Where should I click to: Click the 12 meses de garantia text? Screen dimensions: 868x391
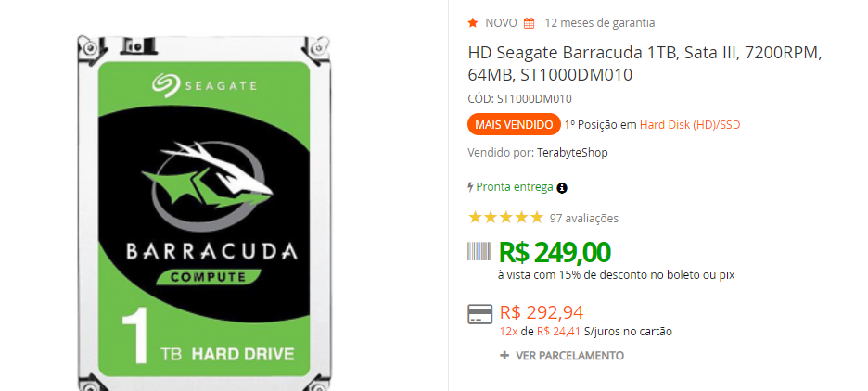coord(599,23)
